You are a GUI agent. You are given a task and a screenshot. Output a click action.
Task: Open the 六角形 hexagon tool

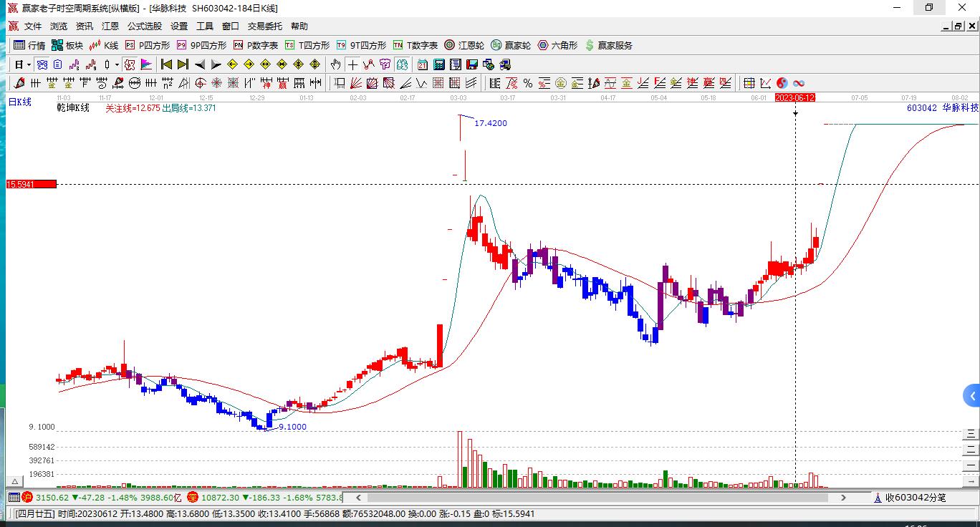pos(557,45)
